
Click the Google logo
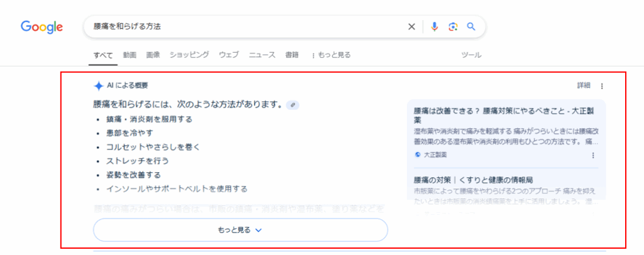click(x=42, y=27)
